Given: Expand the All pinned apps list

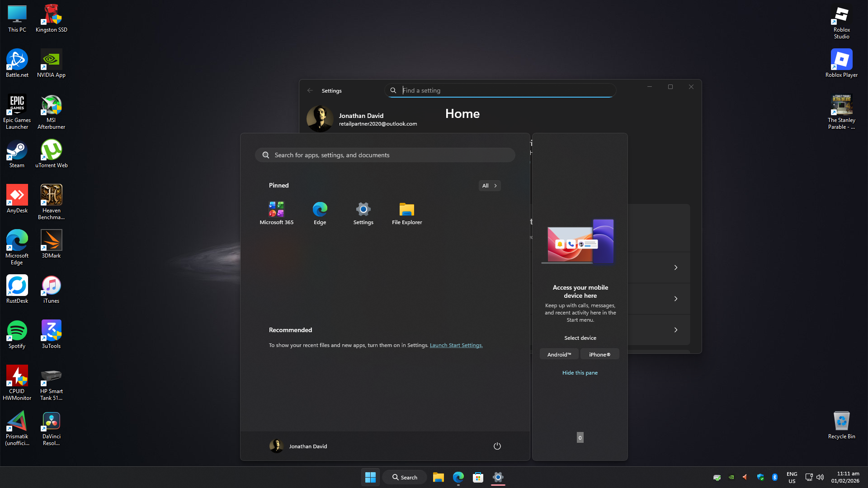Looking at the screenshot, I should coord(490,185).
